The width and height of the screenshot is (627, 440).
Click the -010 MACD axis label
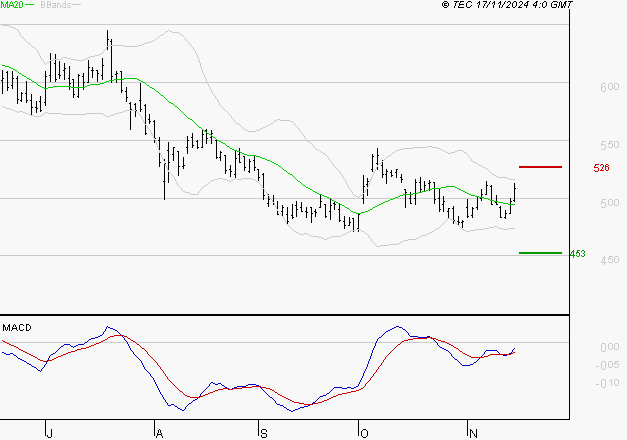tap(607, 383)
